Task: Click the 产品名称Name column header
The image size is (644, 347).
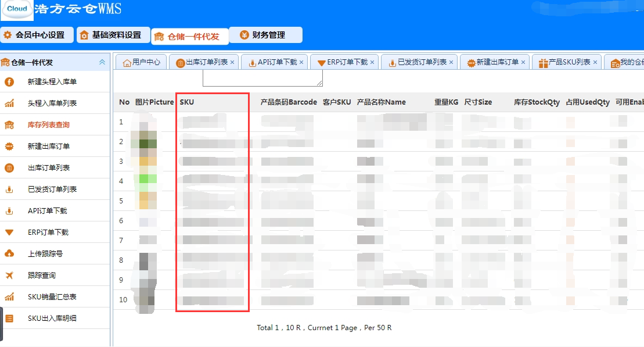Action: (x=381, y=102)
